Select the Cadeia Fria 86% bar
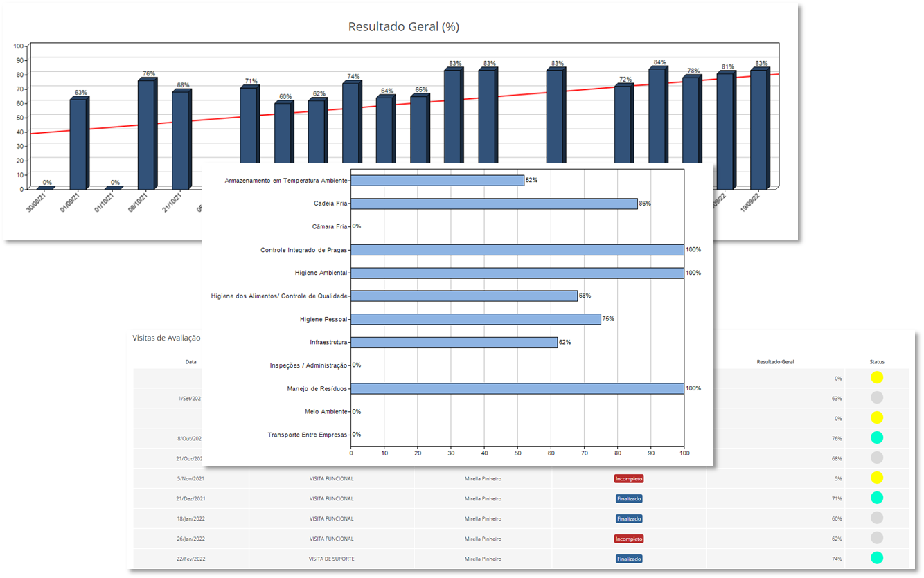The width and height of the screenshot is (924, 578). [x=495, y=204]
